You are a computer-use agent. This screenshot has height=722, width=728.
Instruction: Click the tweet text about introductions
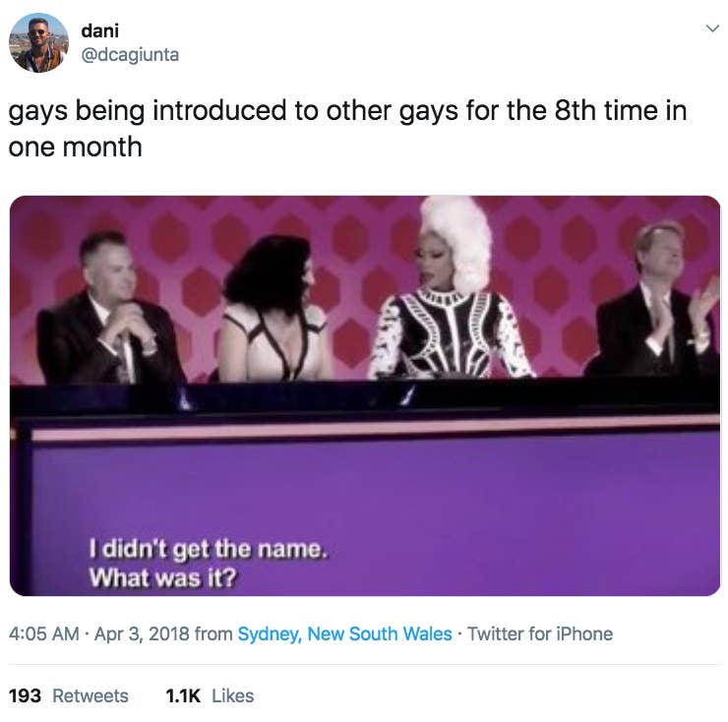pyautogui.click(x=347, y=129)
